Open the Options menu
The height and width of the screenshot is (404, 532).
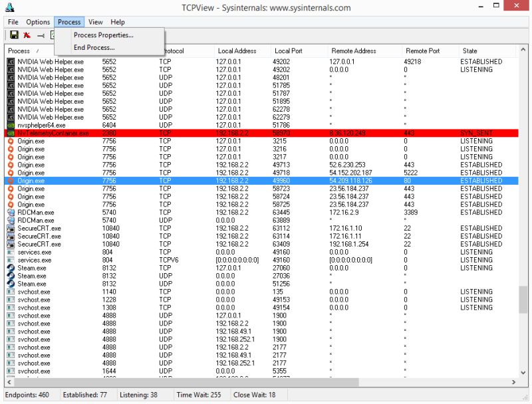pos(38,22)
